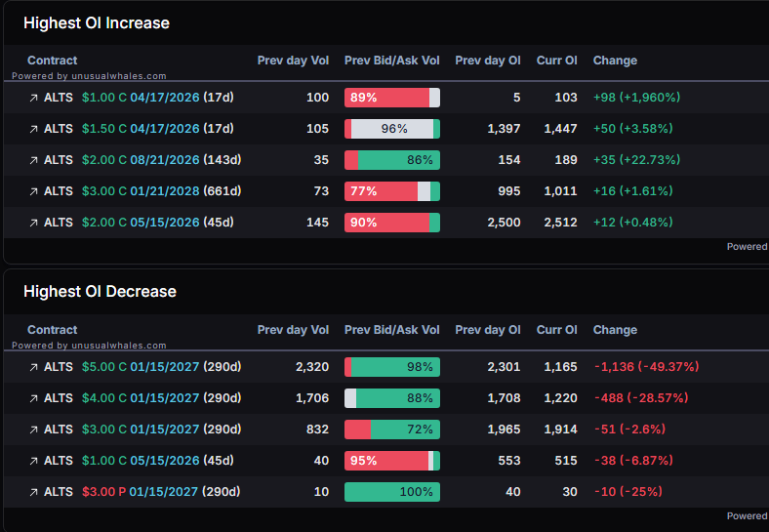Click the +35 (+22.73%) change value
Screen dimensions: 769x532
(x=636, y=160)
